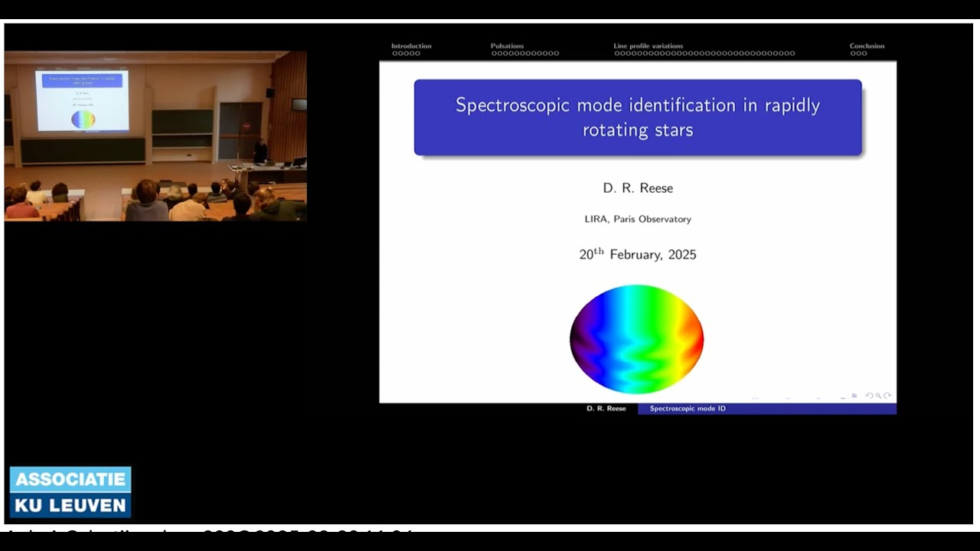Select first dot under Line profile variations

pyautogui.click(x=616, y=54)
